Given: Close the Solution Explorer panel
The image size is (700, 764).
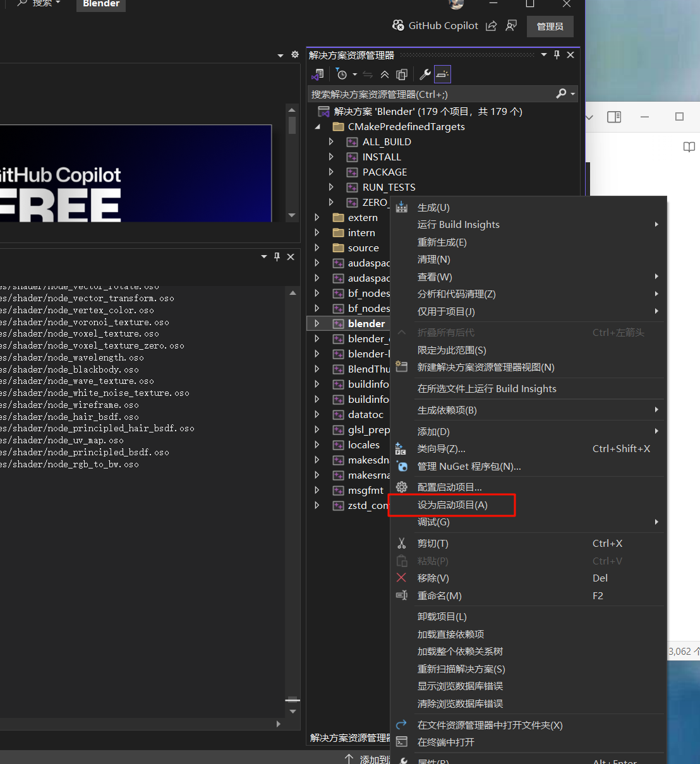Looking at the screenshot, I should [x=570, y=55].
